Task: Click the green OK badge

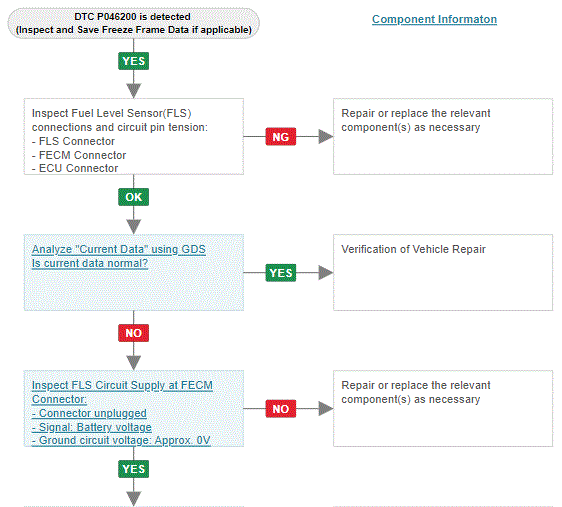Action: pyautogui.click(x=133, y=197)
